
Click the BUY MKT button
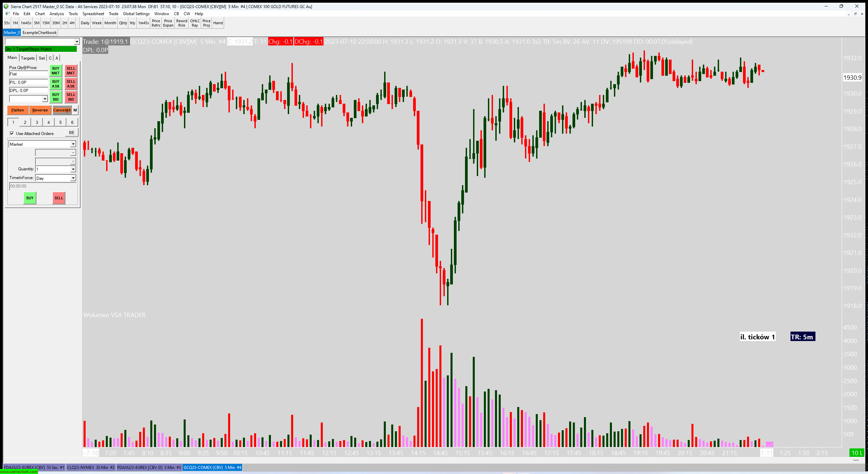[56, 71]
